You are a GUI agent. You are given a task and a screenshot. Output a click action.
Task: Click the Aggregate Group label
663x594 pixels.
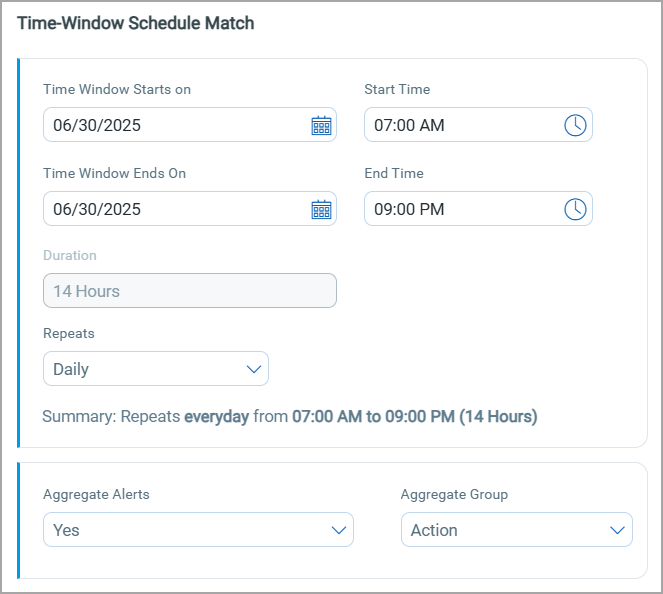pos(454,494)
